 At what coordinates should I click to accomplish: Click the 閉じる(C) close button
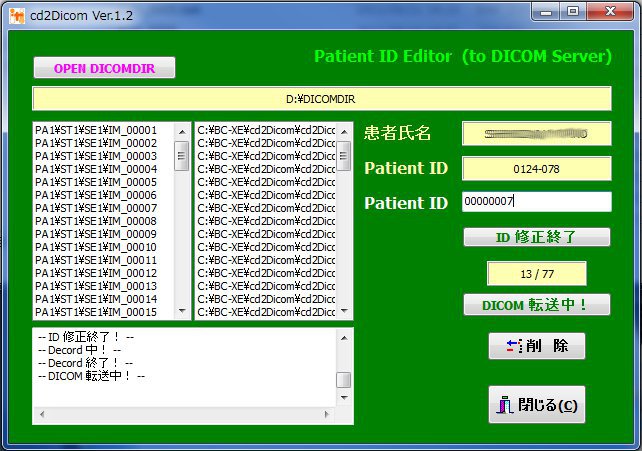point(536,405)
